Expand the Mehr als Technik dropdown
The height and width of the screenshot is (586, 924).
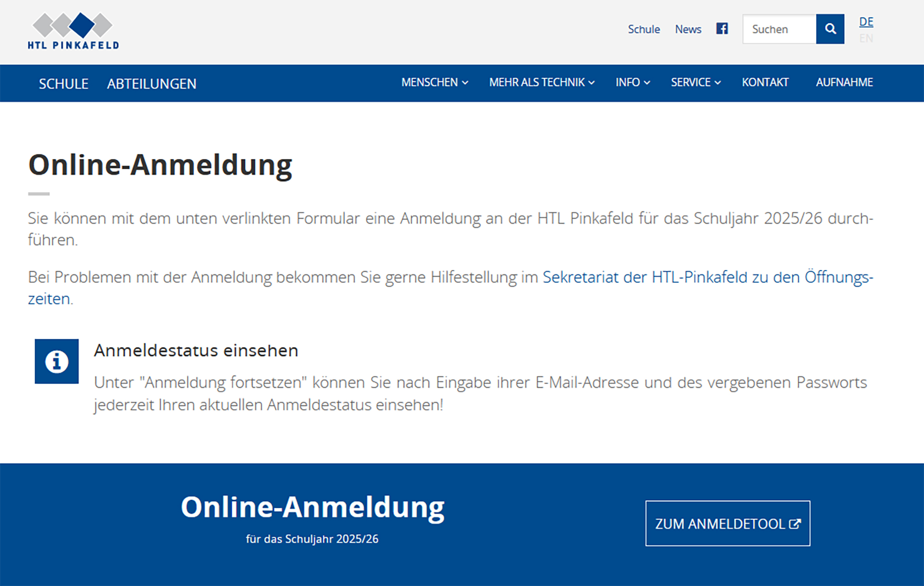541,82
